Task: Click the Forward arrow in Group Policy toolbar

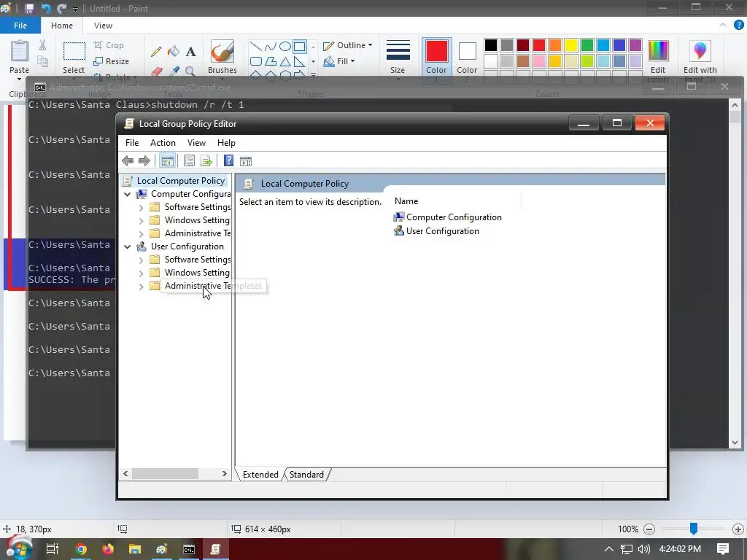Action: [144, 161]
